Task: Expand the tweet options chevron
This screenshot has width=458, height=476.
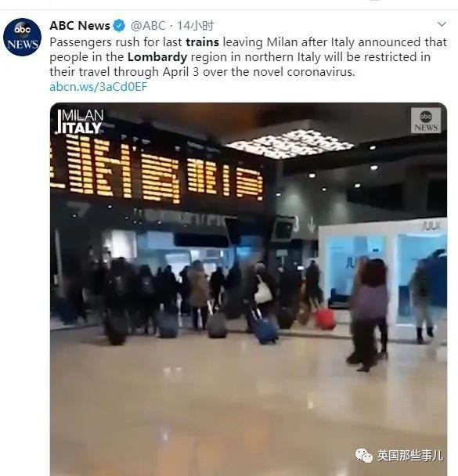Action: [x=442, y=24]
